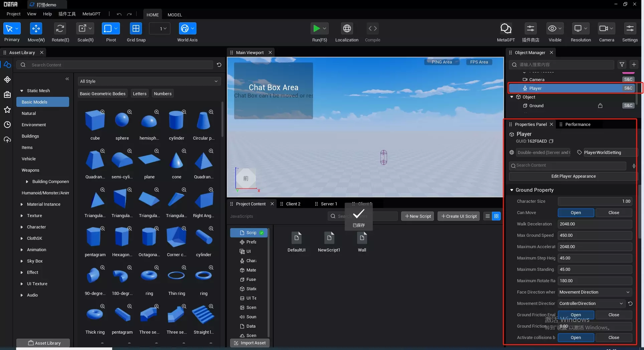Select the cube model thumbnail
644x350 pixels.
point(95,121)
